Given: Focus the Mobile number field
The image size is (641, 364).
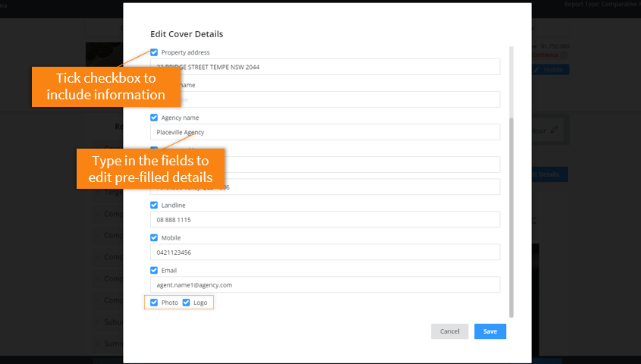Looking at the screenshot, I should point(325,252).
